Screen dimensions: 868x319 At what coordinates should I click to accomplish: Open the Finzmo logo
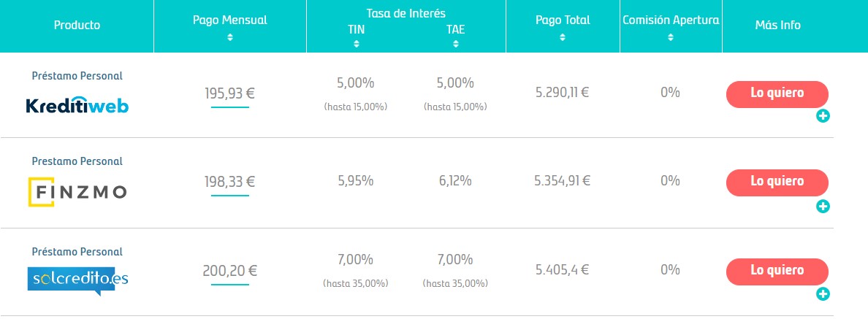[77, 192]
